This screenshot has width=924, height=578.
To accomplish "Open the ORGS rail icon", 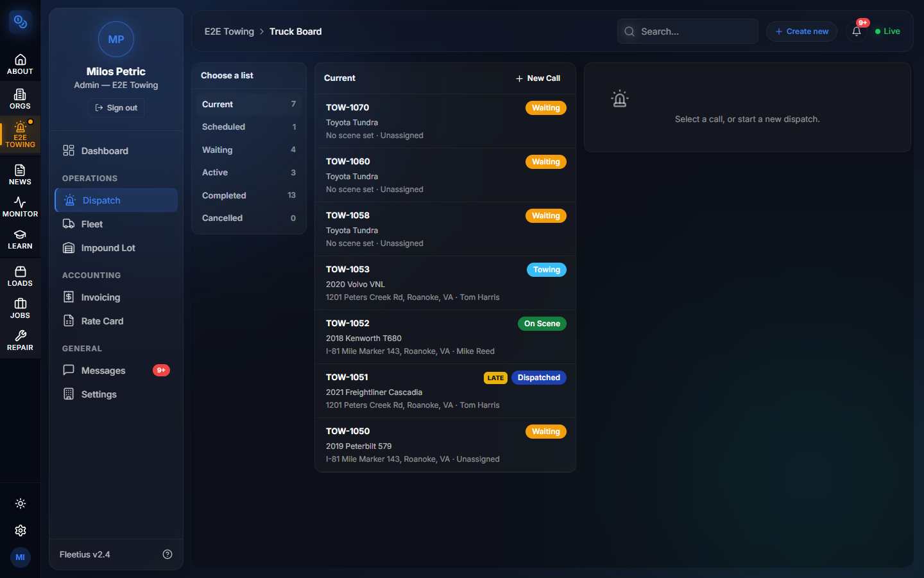I will (20, 99).
